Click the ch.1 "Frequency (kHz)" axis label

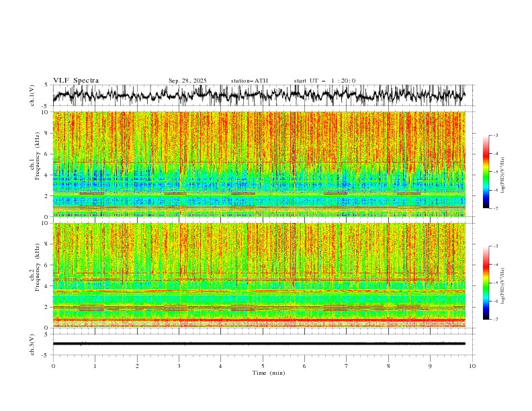pyautogui.click(x=38, y=156)
